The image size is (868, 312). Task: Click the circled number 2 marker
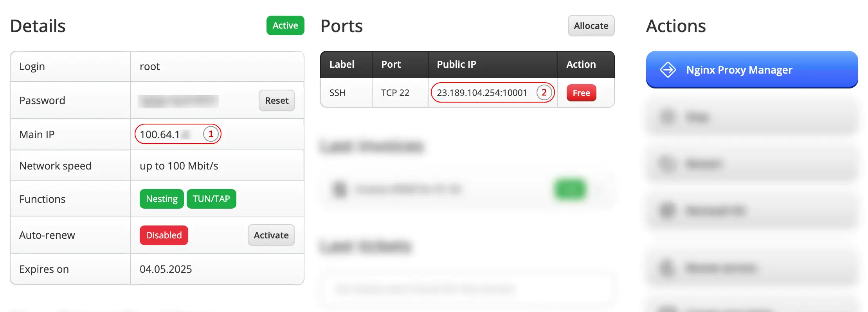pos(544,93)
